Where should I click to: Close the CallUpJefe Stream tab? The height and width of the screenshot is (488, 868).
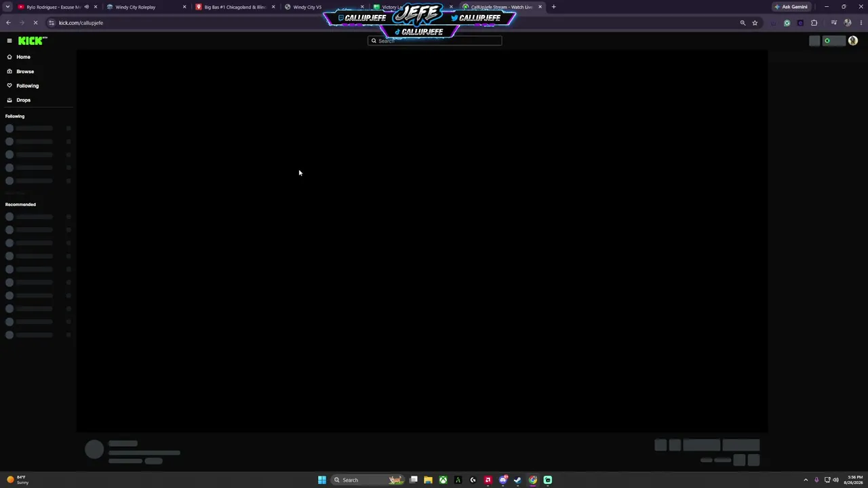[540, 7]
